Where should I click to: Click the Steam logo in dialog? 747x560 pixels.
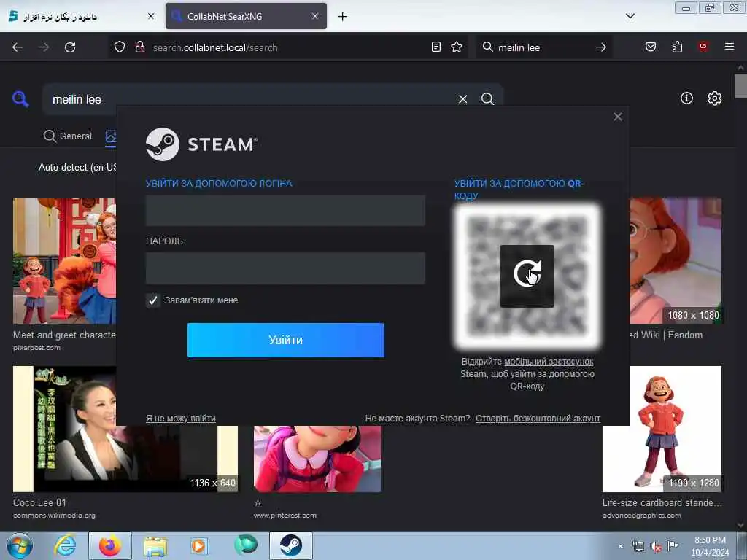coord(201,144)
